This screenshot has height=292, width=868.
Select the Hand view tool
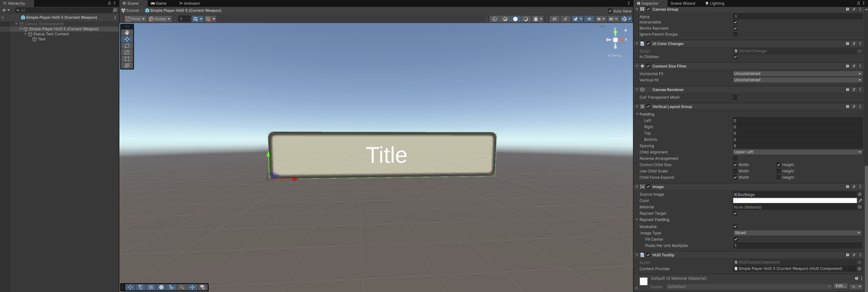click(127, 32)
